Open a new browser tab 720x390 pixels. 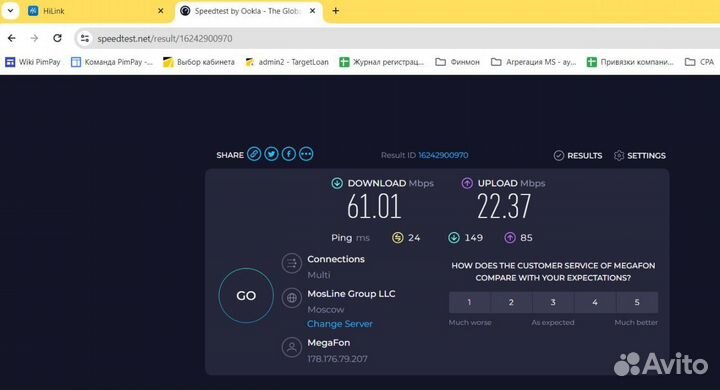pos(336,11)
